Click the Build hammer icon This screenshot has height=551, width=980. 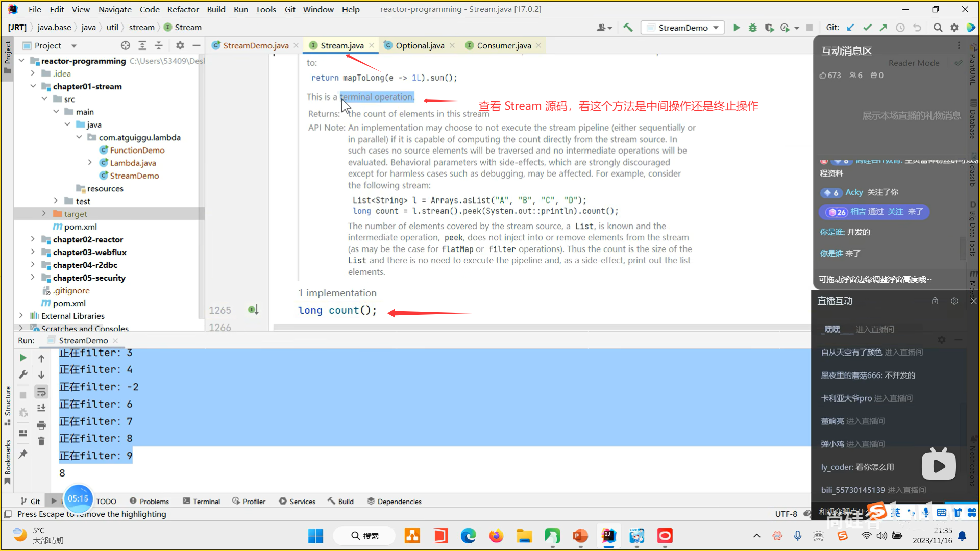pyautogui.click(x=628, y=28)
